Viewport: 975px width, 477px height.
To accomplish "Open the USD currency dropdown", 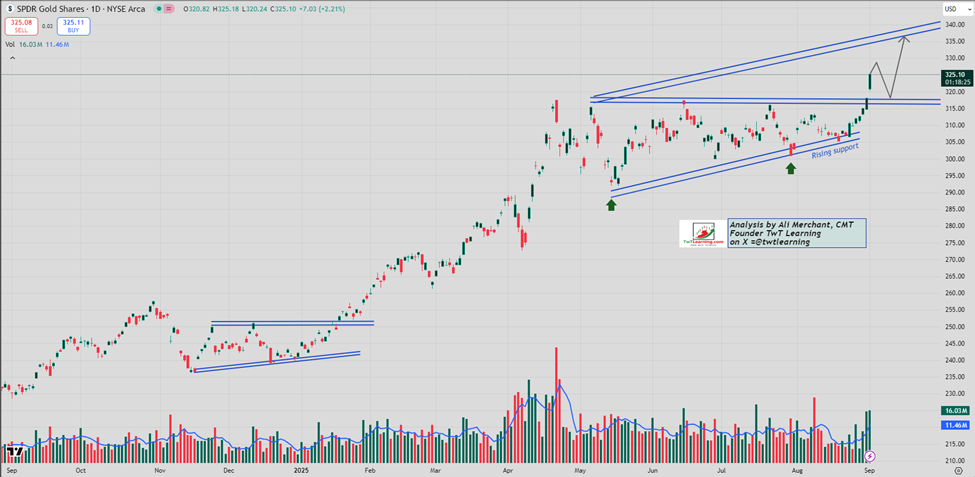I will pos(951,9).
